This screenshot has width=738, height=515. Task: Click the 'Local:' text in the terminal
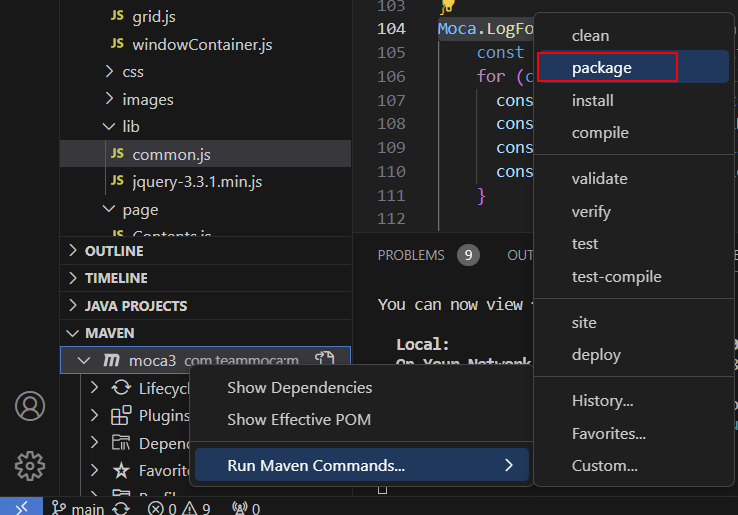(423, 344)
